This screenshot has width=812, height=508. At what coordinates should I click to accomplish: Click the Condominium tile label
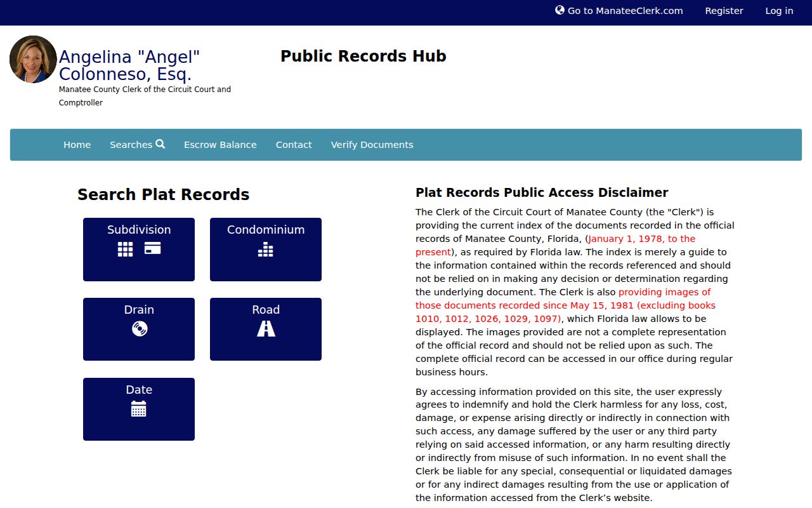[x=266, y=230]
